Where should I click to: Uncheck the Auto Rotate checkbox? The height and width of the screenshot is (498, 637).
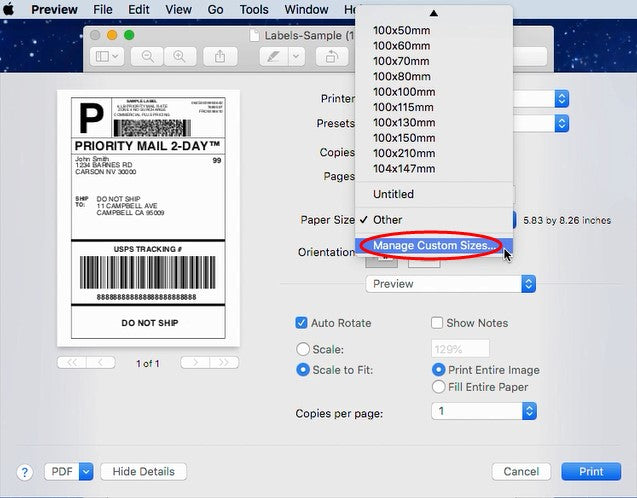[302, 323]
